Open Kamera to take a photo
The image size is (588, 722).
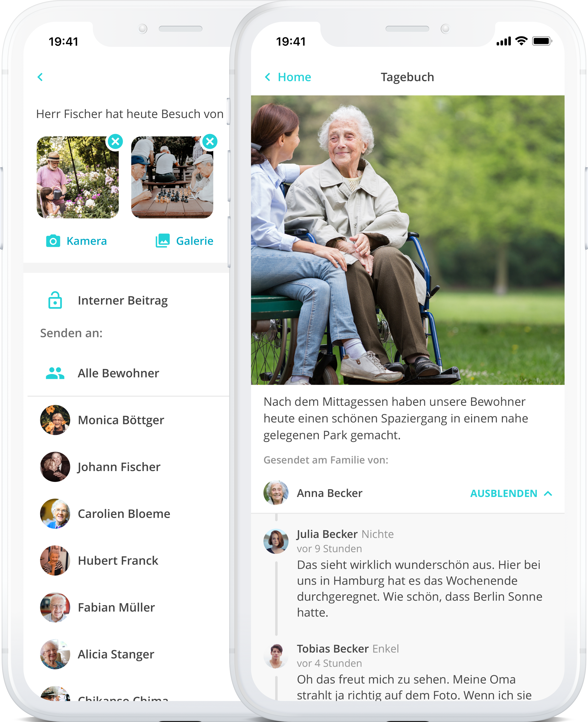point(77,241)
